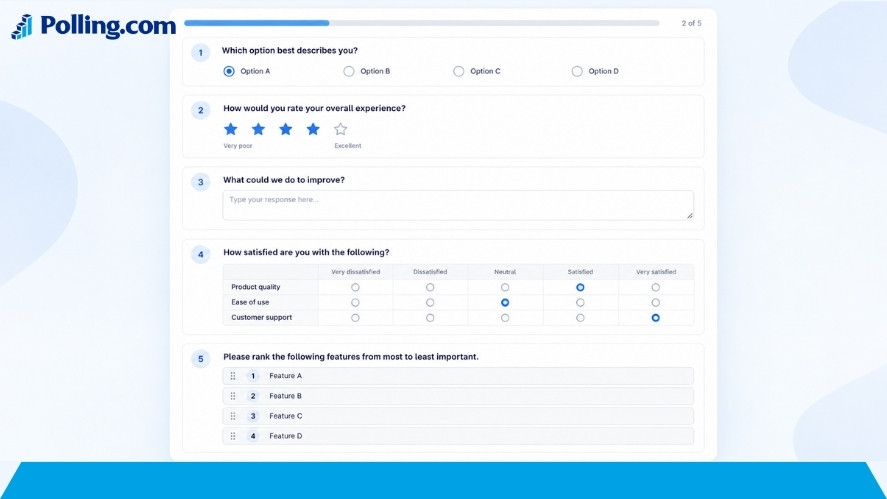Click the 'Very dissatisfied' column header
This screenshot has width=887, height=499.
point(355,272)
